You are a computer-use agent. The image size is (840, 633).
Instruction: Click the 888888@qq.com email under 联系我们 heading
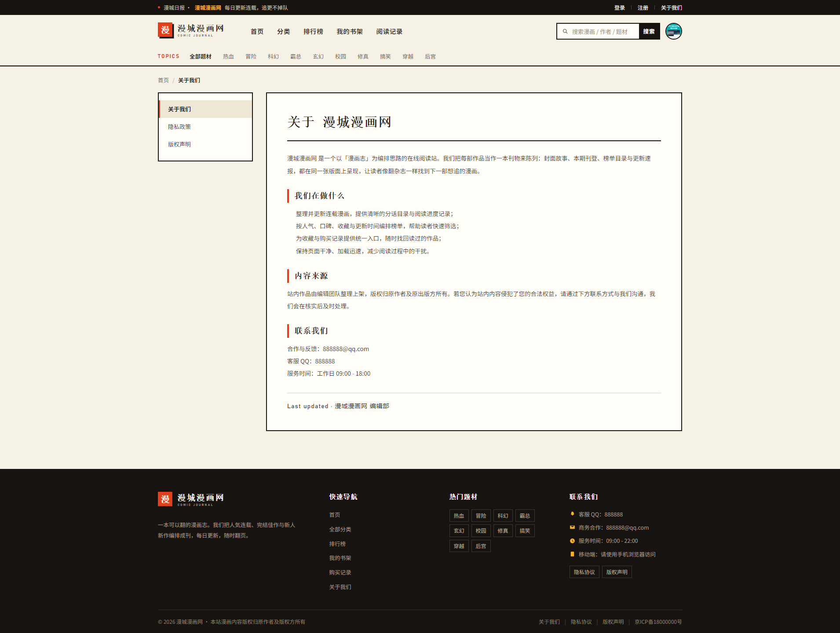(x=346, y=349)
